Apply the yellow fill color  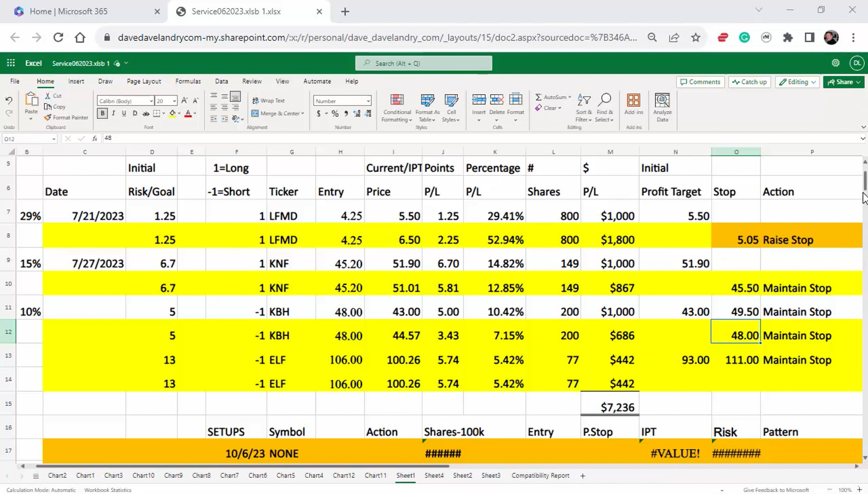pos(173,114)
